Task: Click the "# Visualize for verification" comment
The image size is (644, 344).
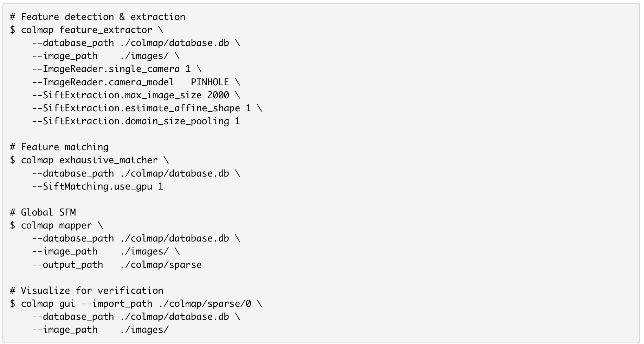Action: pos(86,291)
